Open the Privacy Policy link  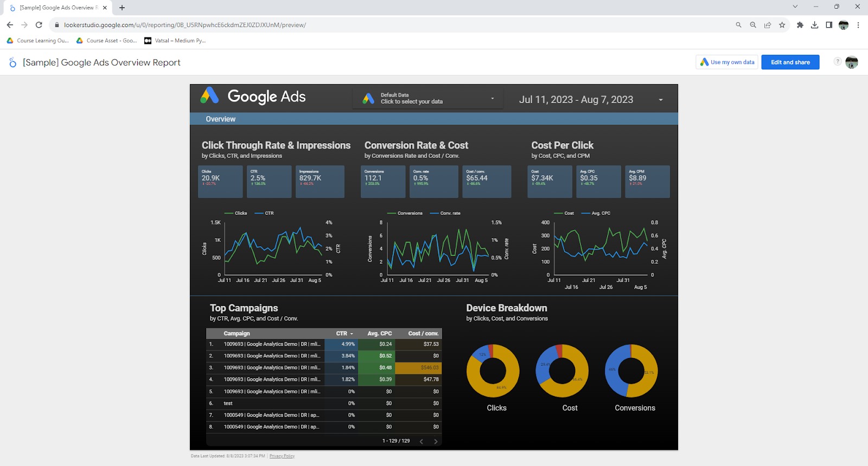click(282, 456)
